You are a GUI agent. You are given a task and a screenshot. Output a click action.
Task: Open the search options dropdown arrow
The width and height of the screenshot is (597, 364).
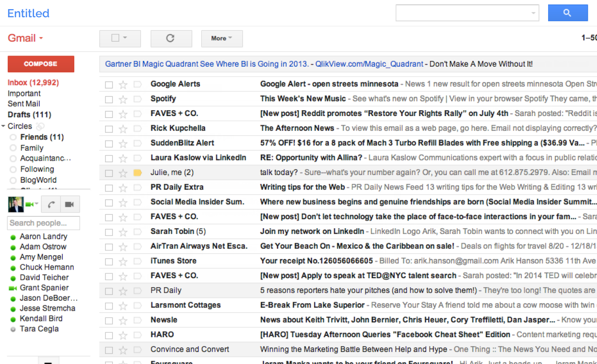tap(533, 13)
